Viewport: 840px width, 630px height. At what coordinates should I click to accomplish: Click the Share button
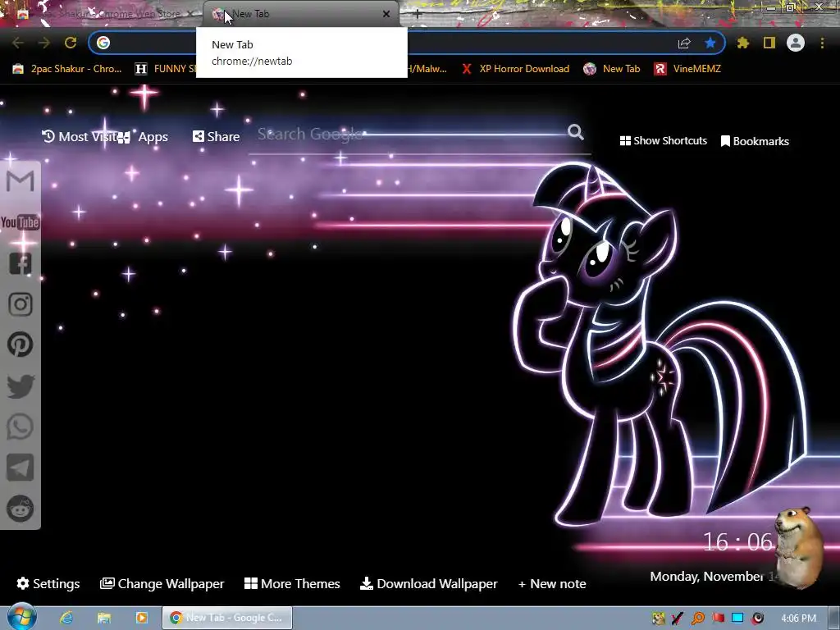click(x=216, y=137)
